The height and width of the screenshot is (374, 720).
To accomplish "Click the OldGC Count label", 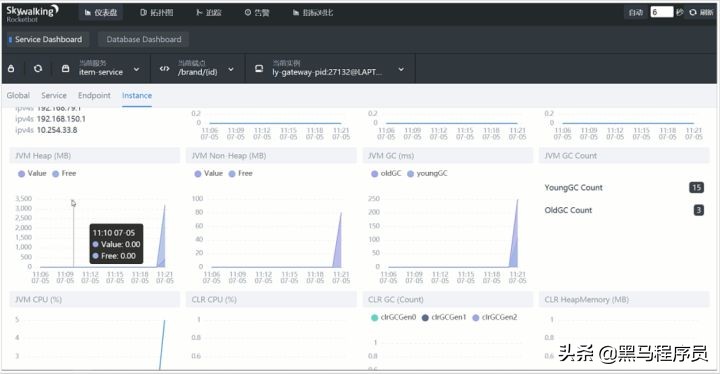I will tap(568, 210).
